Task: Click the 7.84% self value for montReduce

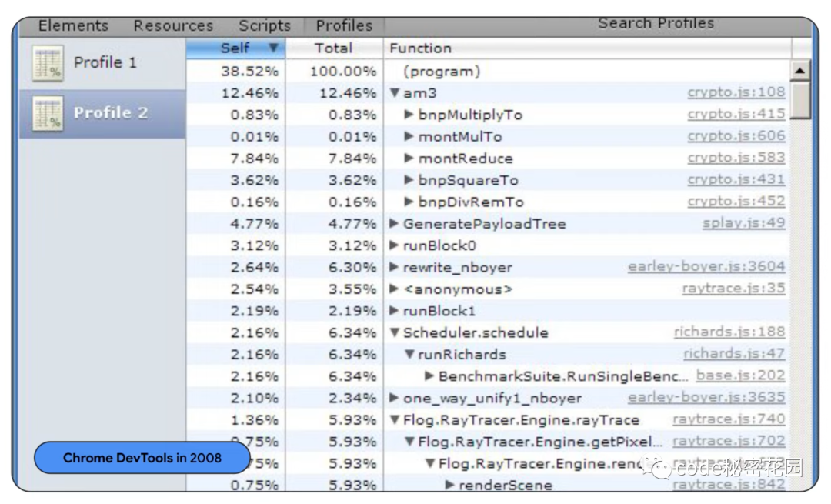Action: coord(255,159)
